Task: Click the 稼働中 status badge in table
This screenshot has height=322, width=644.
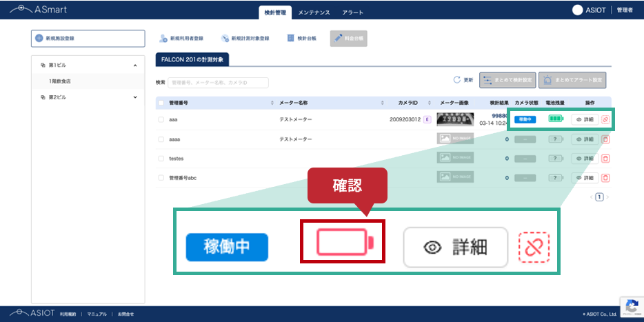Action: [x=525, y=119]
